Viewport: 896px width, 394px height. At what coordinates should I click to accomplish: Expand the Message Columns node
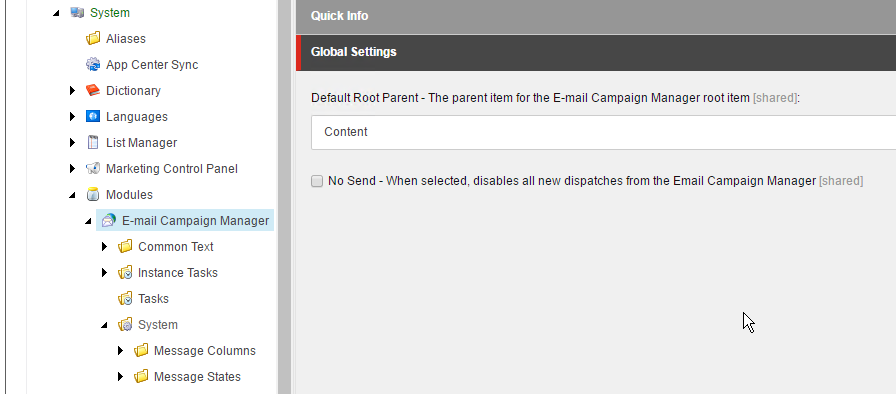(120, 351)
